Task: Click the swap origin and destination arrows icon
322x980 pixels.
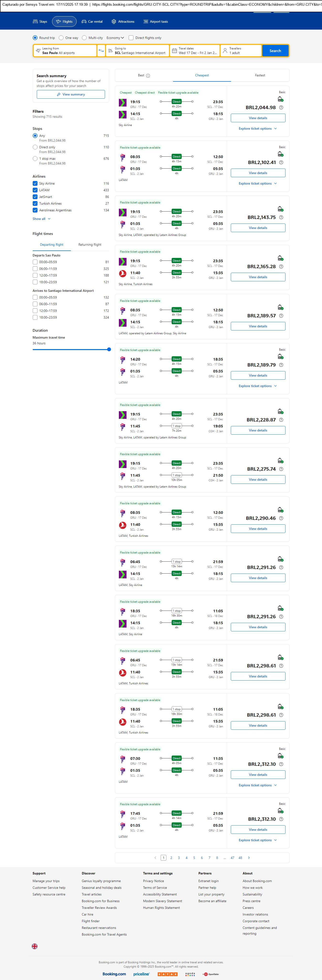Action: 101,51
